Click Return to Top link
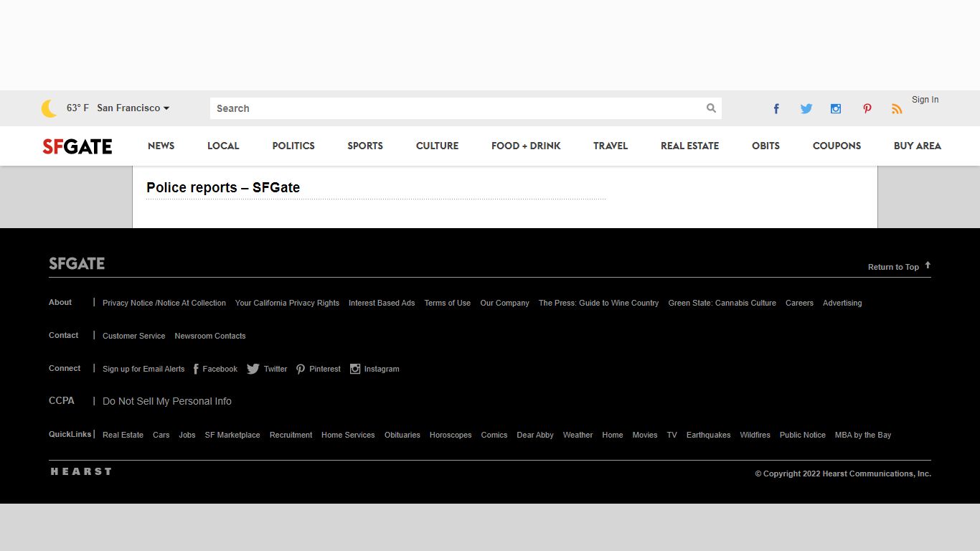This screenshot has height=551, width=980. pos(893,267)
